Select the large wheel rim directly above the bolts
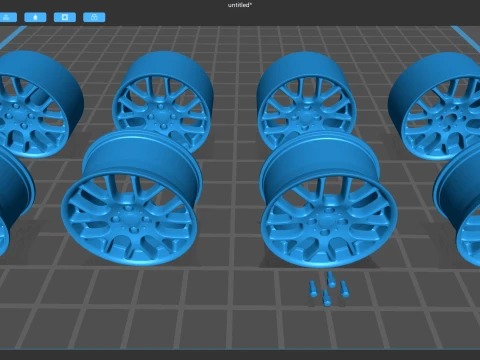480x360 pixels. (x=328, y=200)
